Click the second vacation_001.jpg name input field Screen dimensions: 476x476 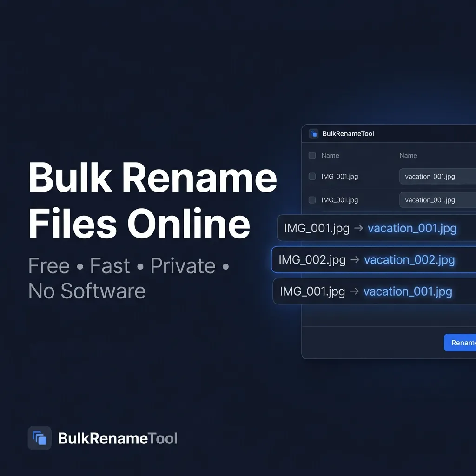[437, 200]
